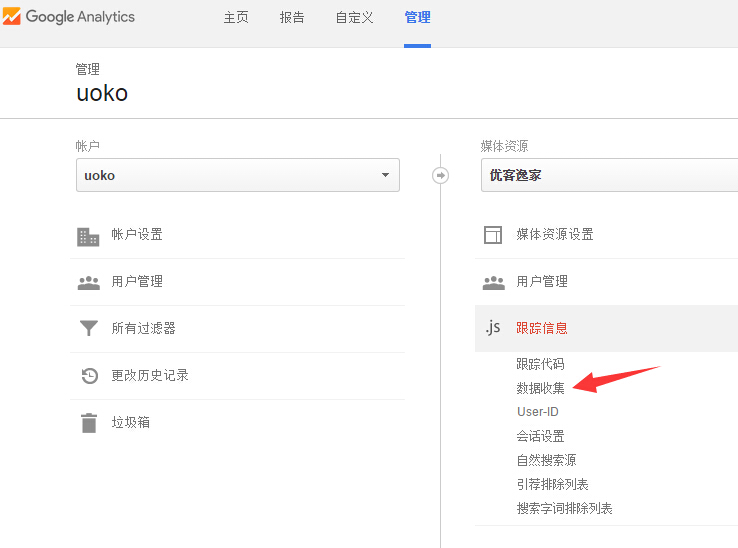
Task: Open 跟踪代码 submenu item
Action: pyautogui.click(x=540, y=364)
